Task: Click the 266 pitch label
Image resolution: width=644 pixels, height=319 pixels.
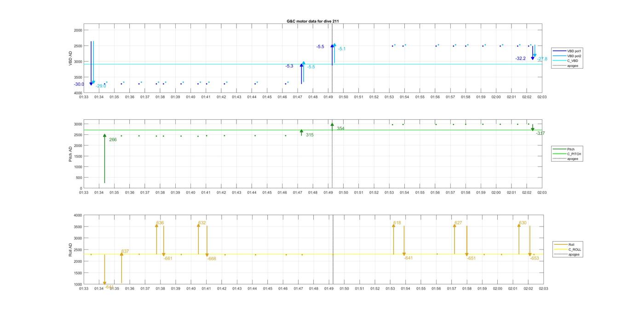Action: [x=113, y=139]
